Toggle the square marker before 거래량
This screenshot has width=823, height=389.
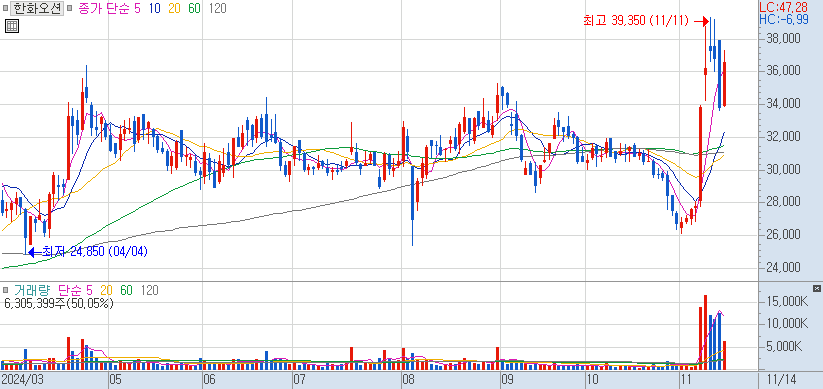5,290
